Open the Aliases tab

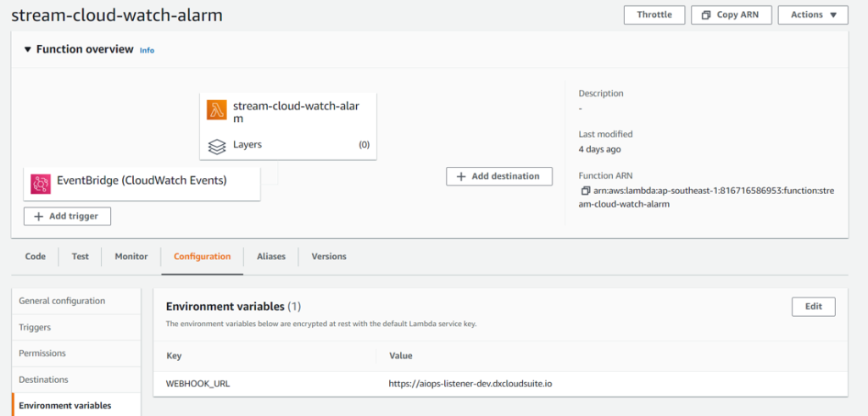271,257
